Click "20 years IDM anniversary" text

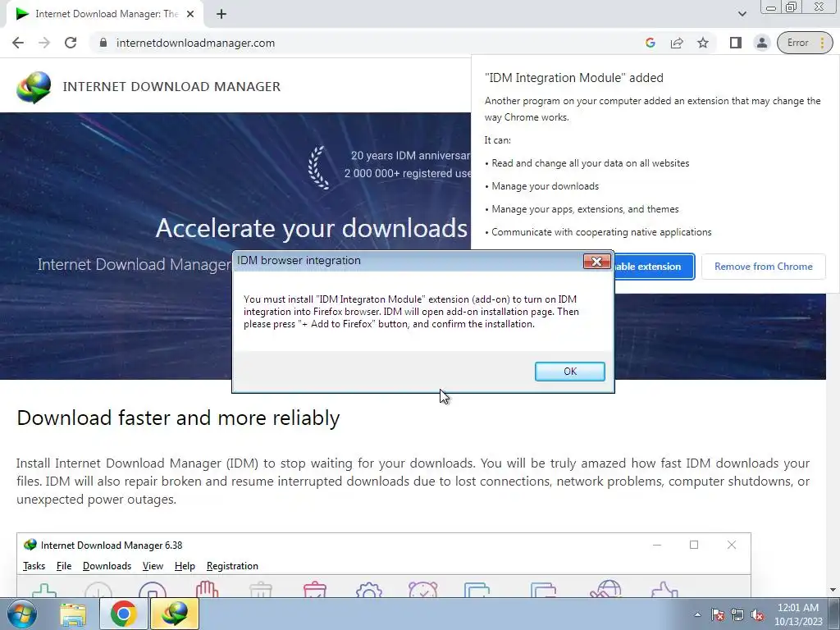click(411, 156)
